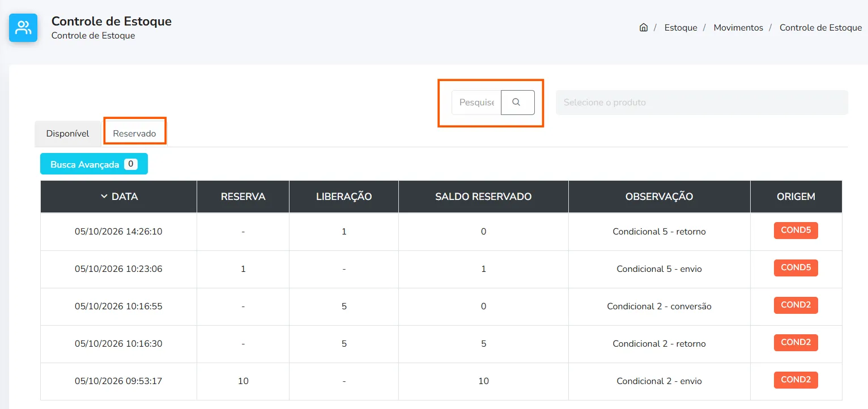Click the SALDO RESERVADO column header

[483, 197]
